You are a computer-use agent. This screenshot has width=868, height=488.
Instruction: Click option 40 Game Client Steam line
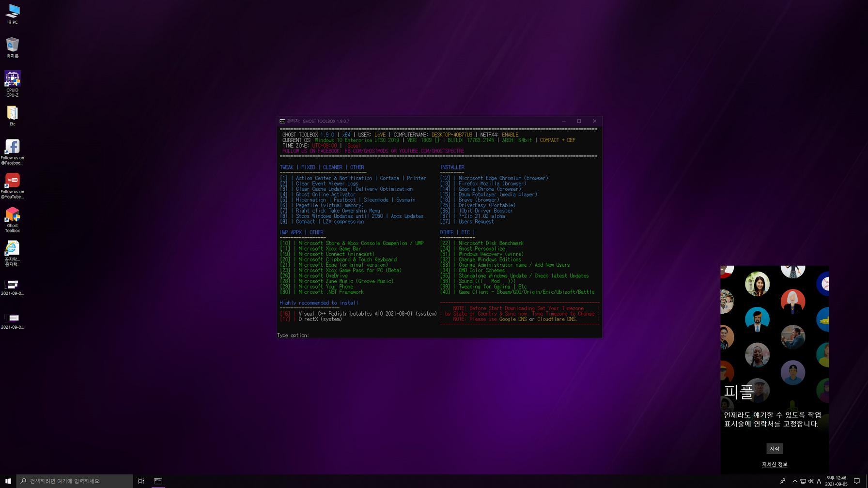click(517, 292)
